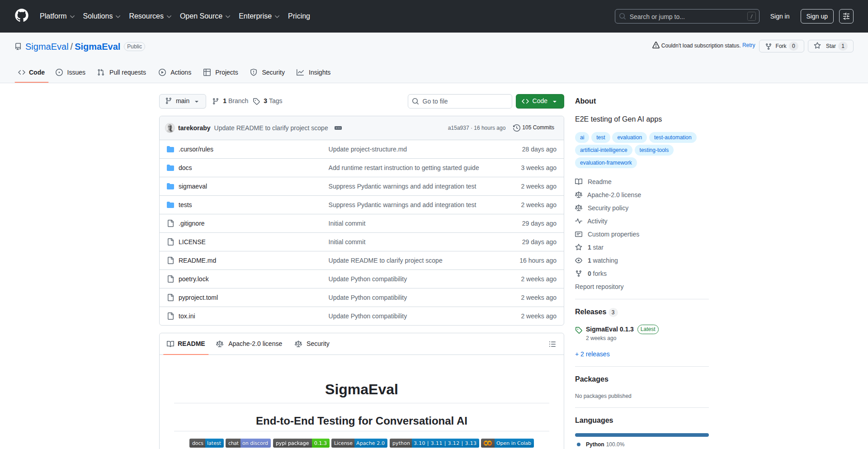The height and width of the screenshot is (449, 868).
Task: Star the SigmaEval repository
Action: (830, 46)
